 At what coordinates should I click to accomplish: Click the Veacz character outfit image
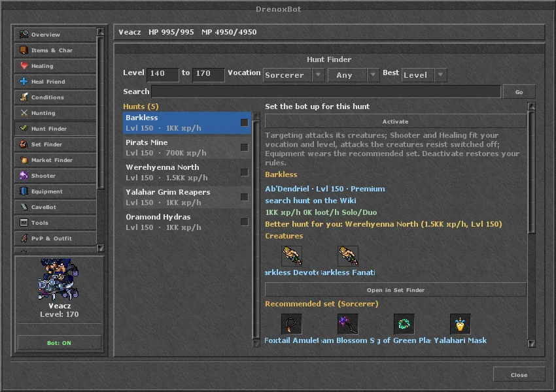pyautogui.click(x=59, y=279)
